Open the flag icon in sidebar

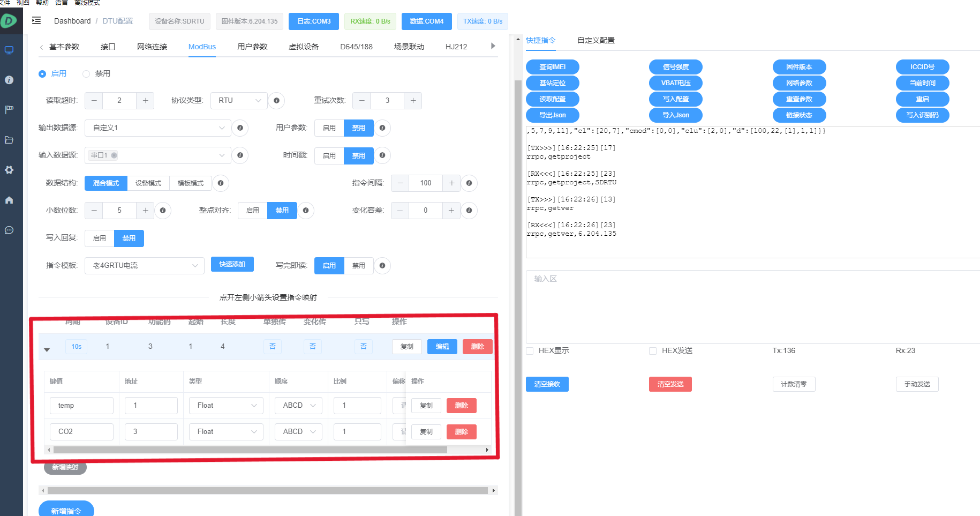[x=9, y=109]
